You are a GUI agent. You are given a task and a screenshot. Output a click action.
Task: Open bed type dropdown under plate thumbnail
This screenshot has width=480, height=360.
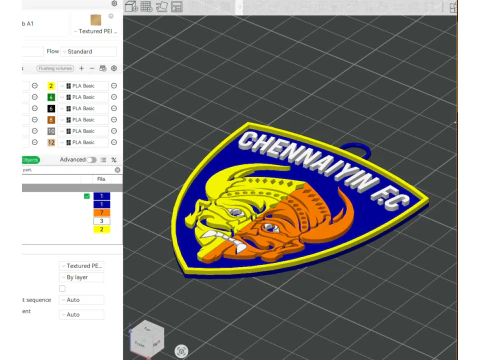coord(96,31)
